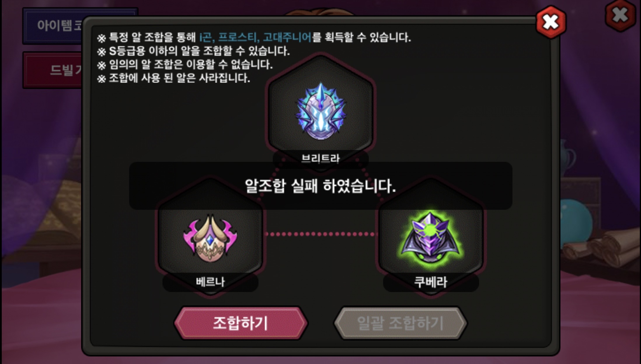Select the 쿠베라 green glowing egg icon
641x364 pixels.
[431, 237]
